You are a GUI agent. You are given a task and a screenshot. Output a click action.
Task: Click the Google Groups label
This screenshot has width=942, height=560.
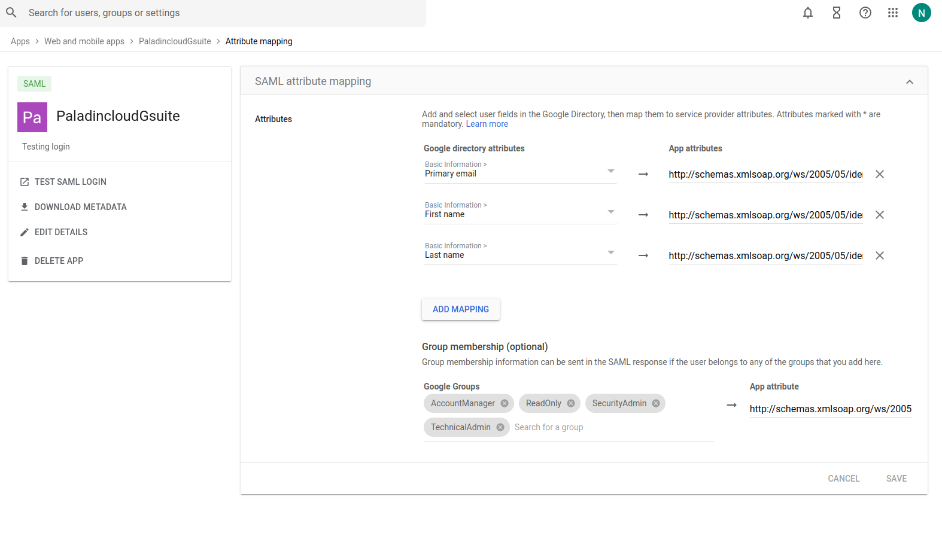coord(452,386)
